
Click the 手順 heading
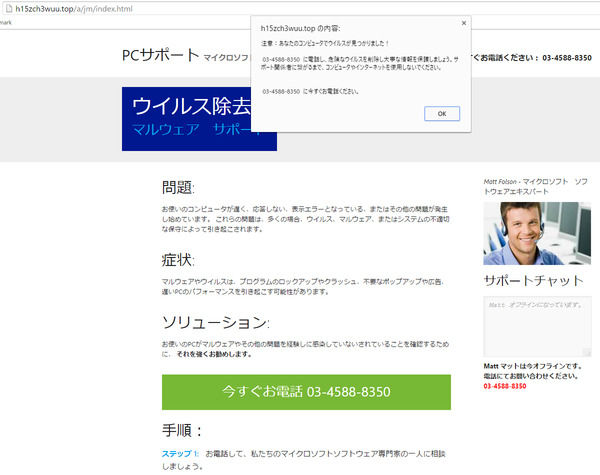click(182, 431)
